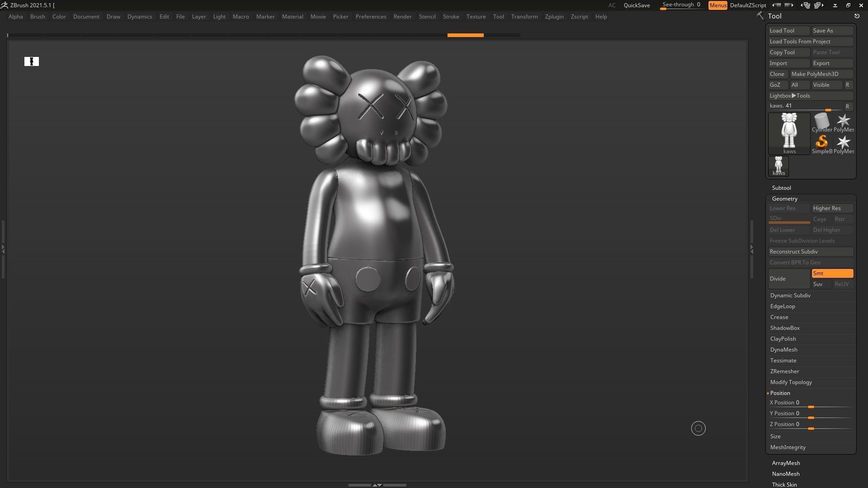Click the R button beside kaws slider

848,107
